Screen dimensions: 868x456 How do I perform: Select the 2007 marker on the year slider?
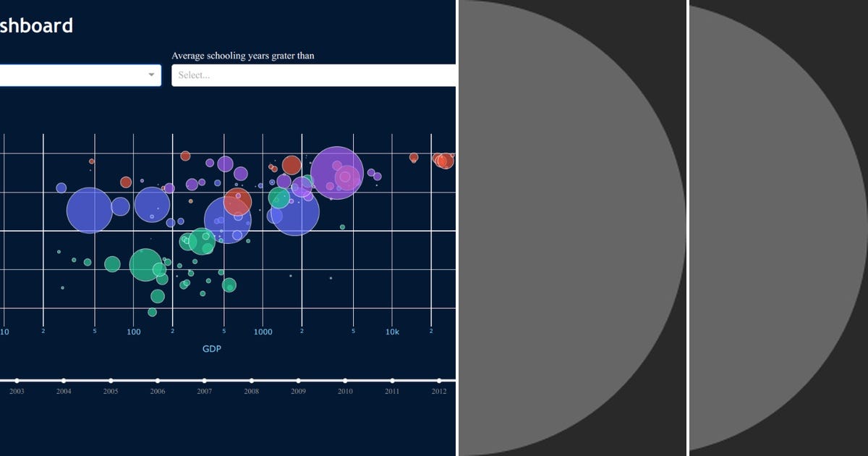point(205,379)
